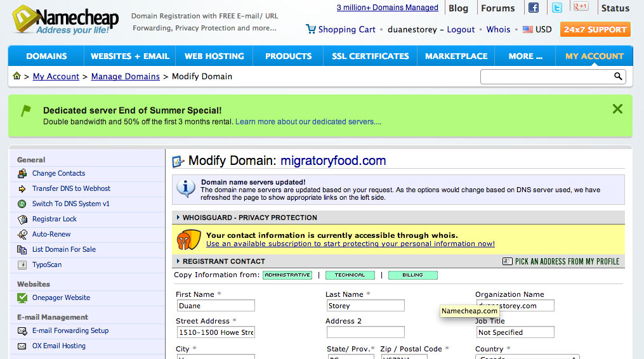644x359 pixels.
Task: Click the Last Name field
Action: pos(365,306)
